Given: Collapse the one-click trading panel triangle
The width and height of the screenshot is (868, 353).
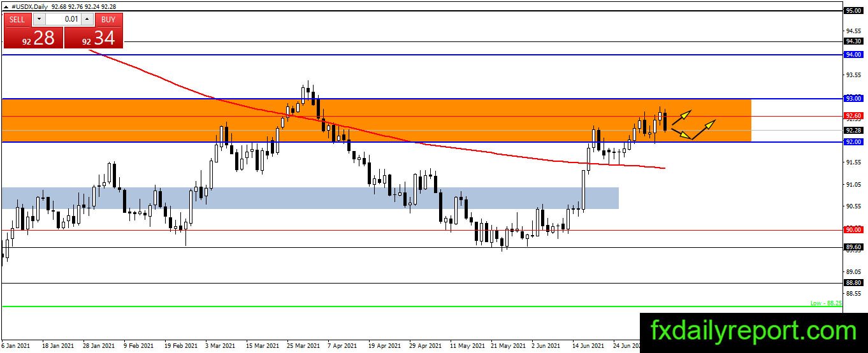Looking at the screenshot, I should pos(6,5).
